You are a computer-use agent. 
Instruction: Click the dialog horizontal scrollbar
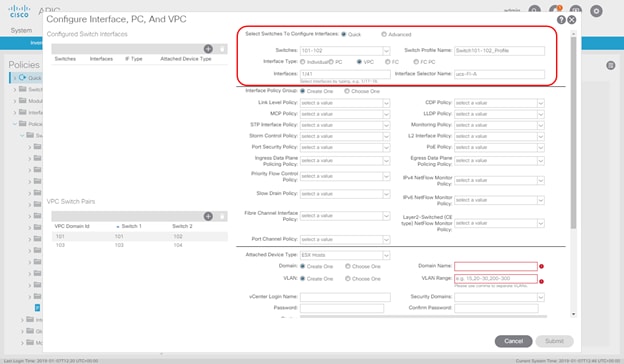pyautogui.click(x=423, y=317)
